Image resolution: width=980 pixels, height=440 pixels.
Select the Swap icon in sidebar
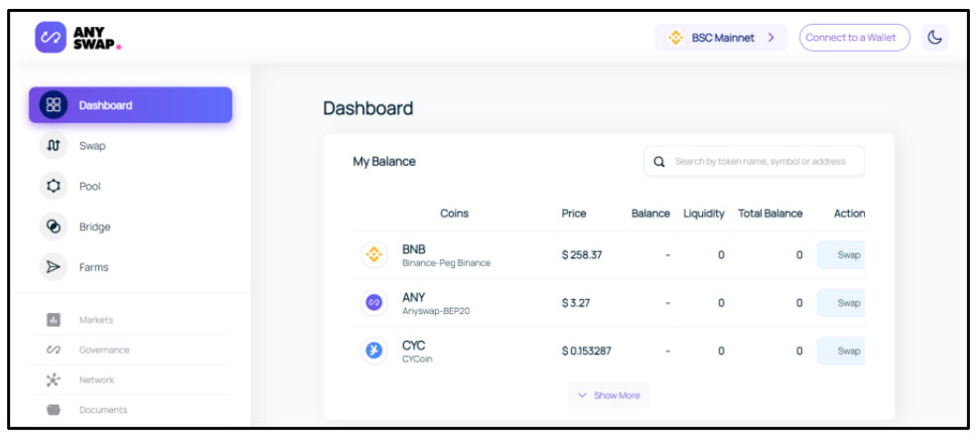(x=54, y=146)
